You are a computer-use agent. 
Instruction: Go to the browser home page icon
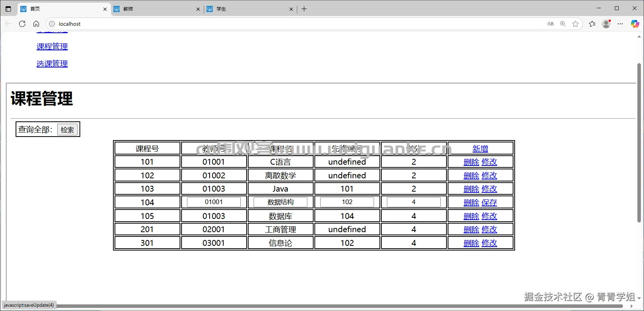(36, 24)
